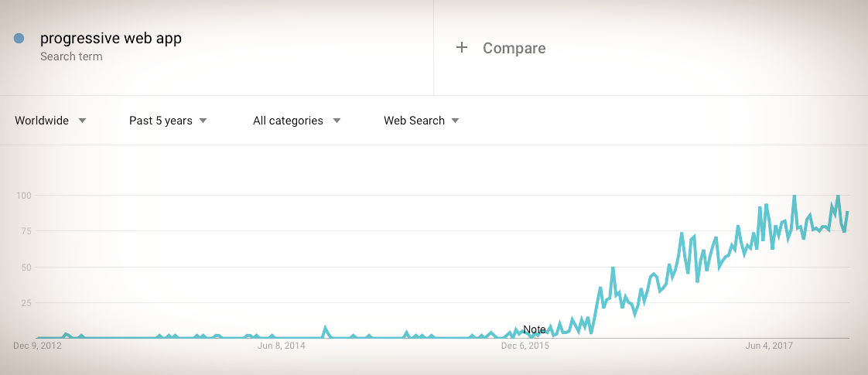Expand the Past 5 years time range
868x375 pixels.
tap(168, 121)
